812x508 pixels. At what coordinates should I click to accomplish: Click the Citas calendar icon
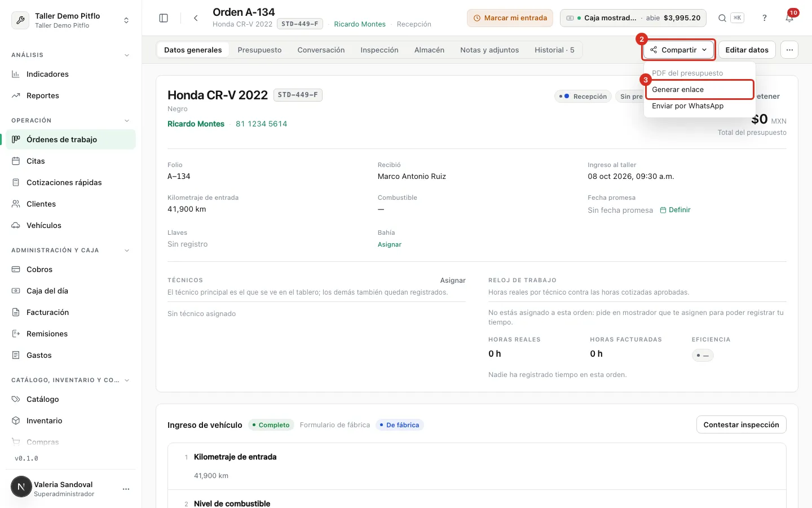tap(16, 161)
